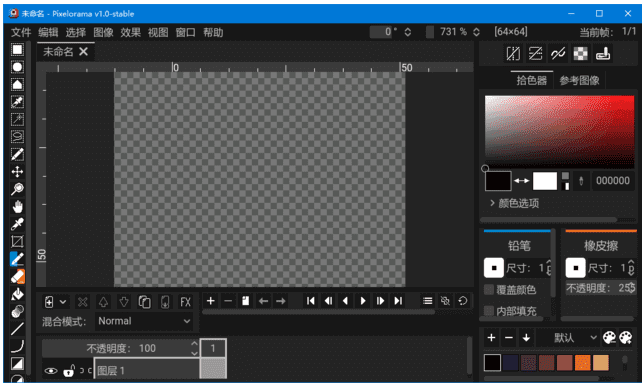Select the Pencil tool in toolbar

[x=17, y=259]
